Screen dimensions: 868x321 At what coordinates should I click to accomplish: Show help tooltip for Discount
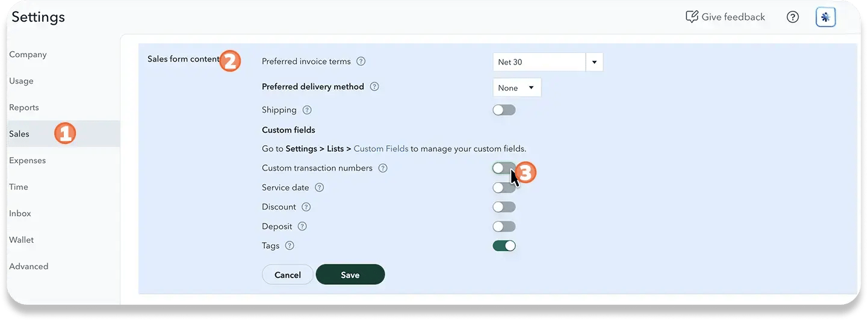[306, 207]
